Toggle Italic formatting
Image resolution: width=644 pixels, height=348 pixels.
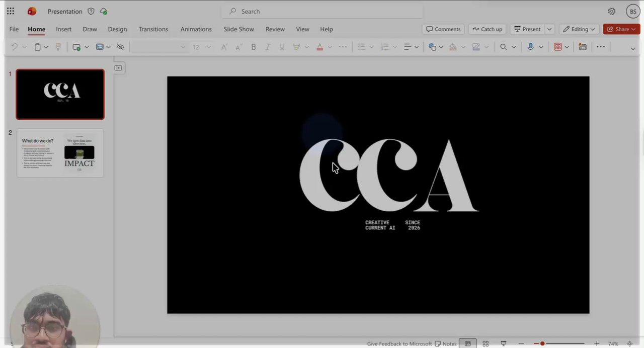[x=268, y=47]
